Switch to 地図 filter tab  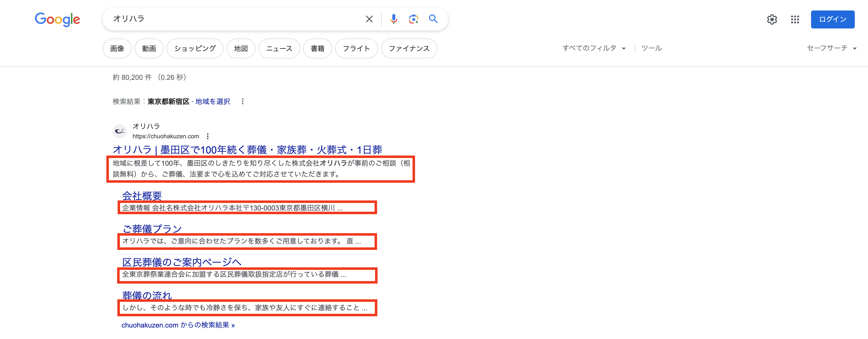[x=241, y=48]
